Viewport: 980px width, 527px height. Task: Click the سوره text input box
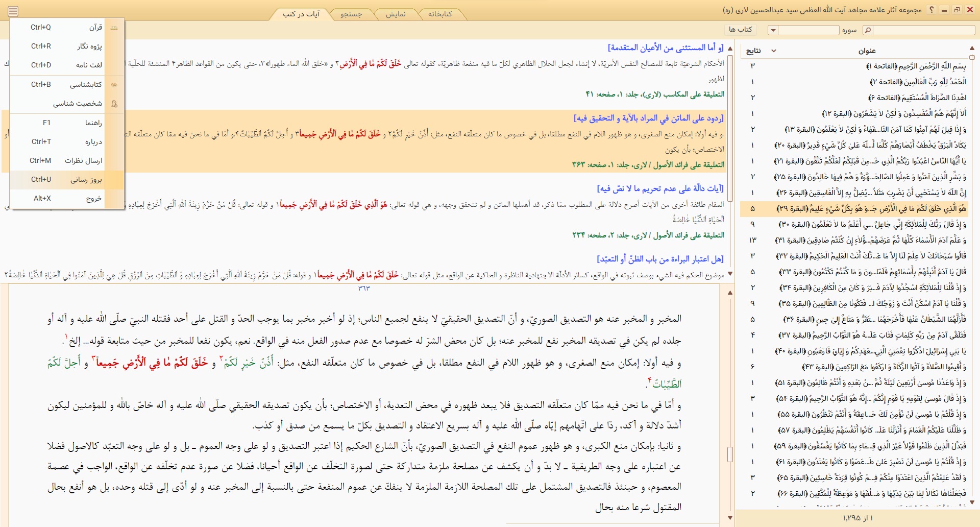point(809,31)
